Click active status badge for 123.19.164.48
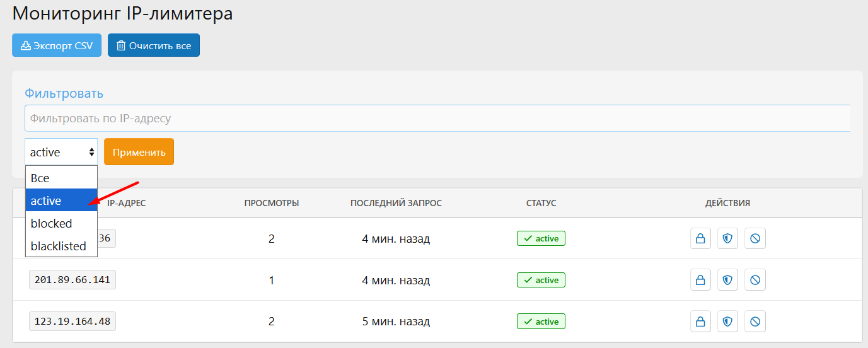 tap(541, 322)
